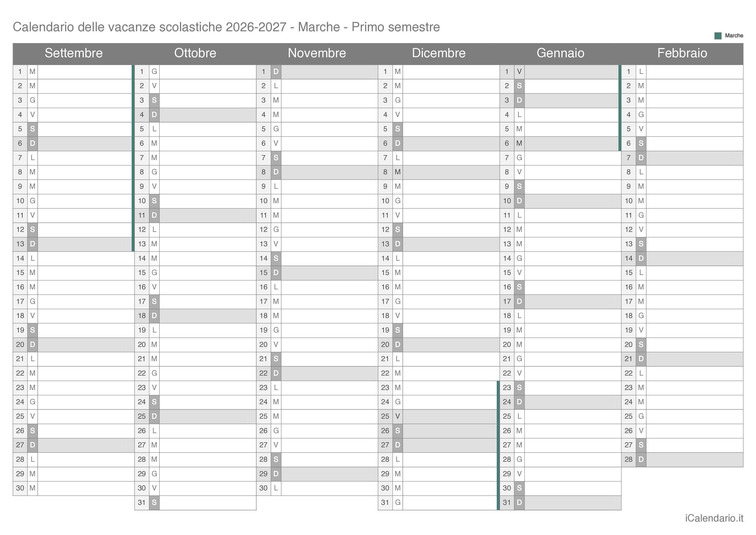
Task: Select day 30 L in Novembre
Action: pos(317,488)
